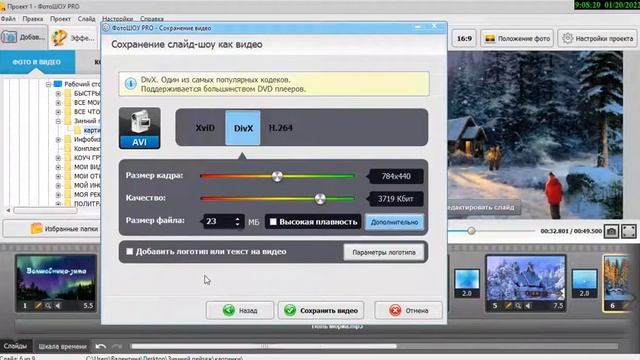Image resolution: width=640 pixels, height=360 pixels.
Task: Open the Правка menu
Action: tap(33, 19)
